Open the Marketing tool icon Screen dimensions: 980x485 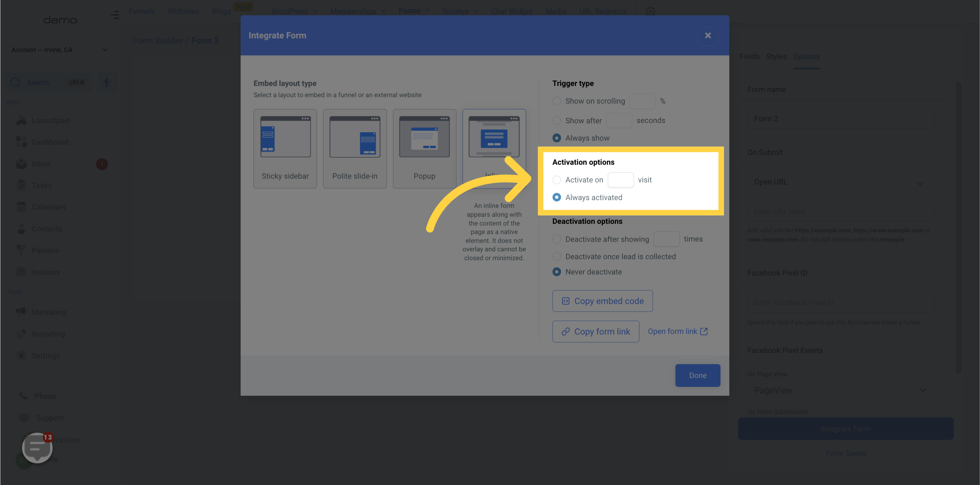22,312
